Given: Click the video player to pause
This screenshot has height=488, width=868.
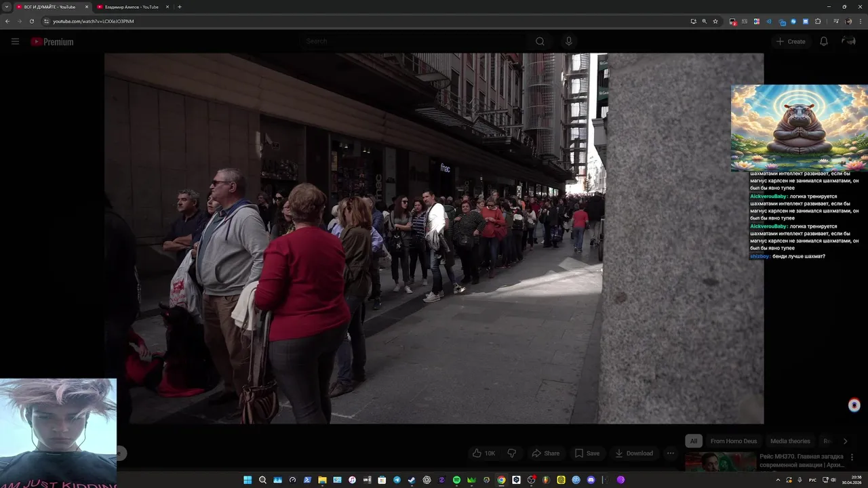Looking at the screenshot, I should pyautogui.click(x=434, y=239).
